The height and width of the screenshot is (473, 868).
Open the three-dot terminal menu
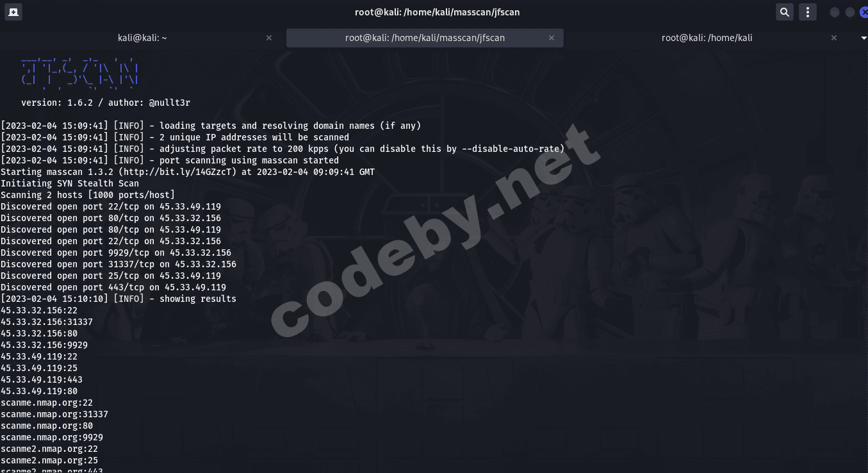pyautogui.click(x=808, y=12)
